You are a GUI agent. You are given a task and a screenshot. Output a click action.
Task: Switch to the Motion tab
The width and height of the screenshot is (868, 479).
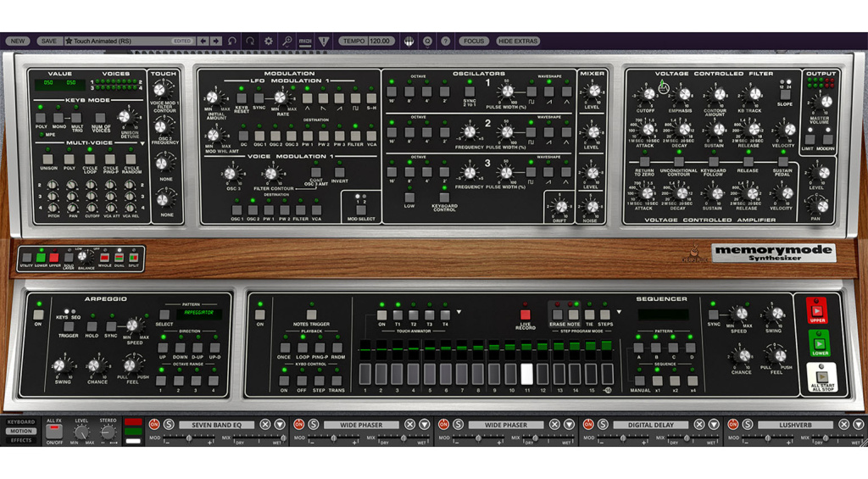click(x=21, y=431)
